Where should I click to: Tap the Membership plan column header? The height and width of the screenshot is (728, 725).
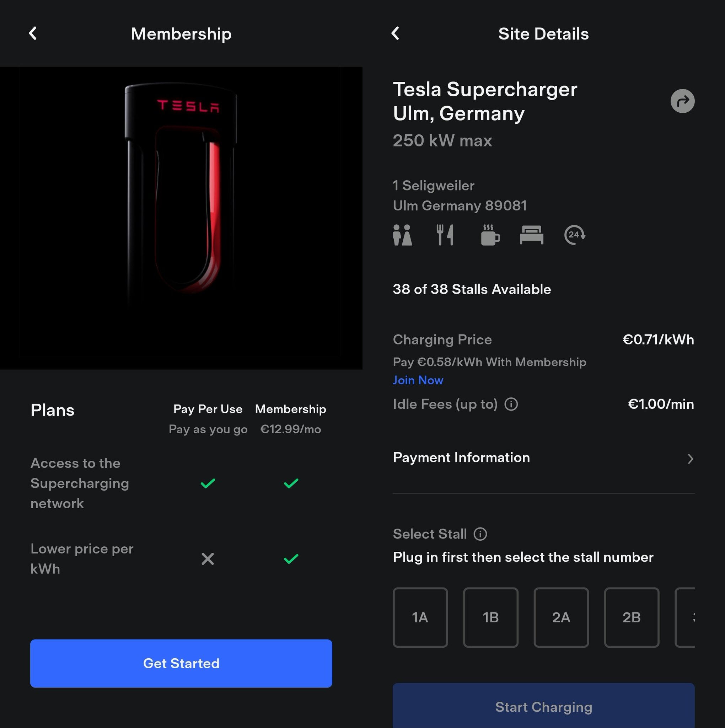coord(290,409)
